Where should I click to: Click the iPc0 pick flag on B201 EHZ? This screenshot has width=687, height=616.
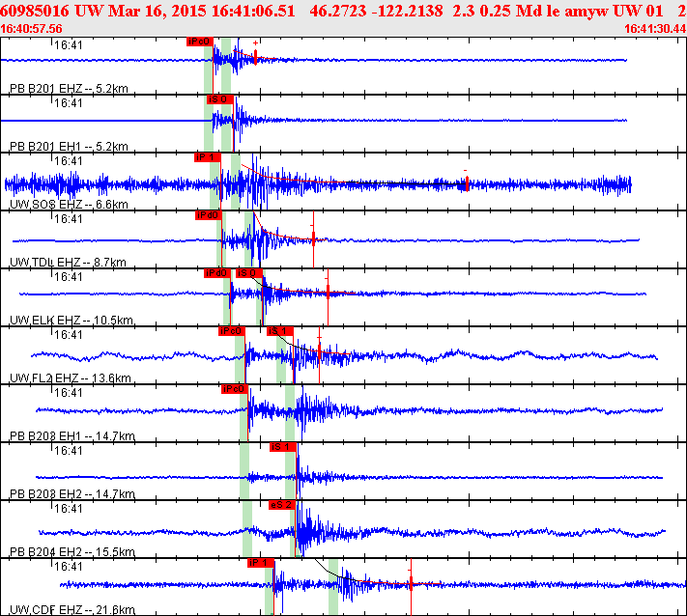200,42
